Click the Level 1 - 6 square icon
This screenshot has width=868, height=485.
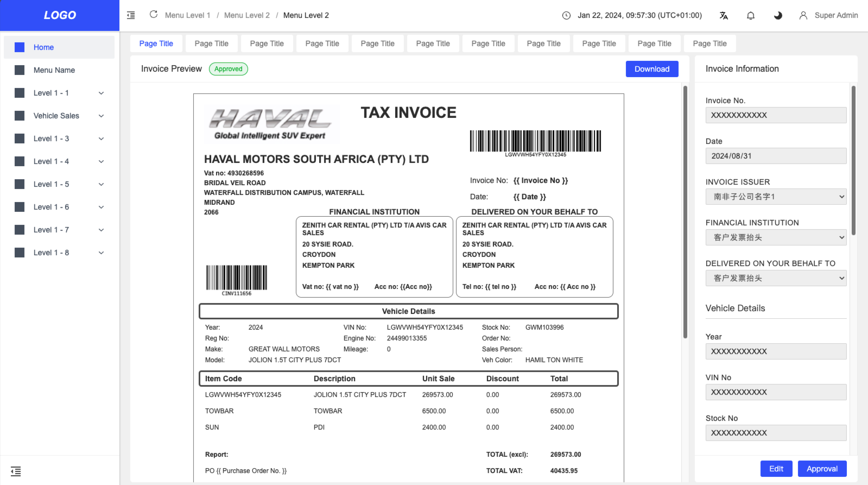tap(20, 207)
